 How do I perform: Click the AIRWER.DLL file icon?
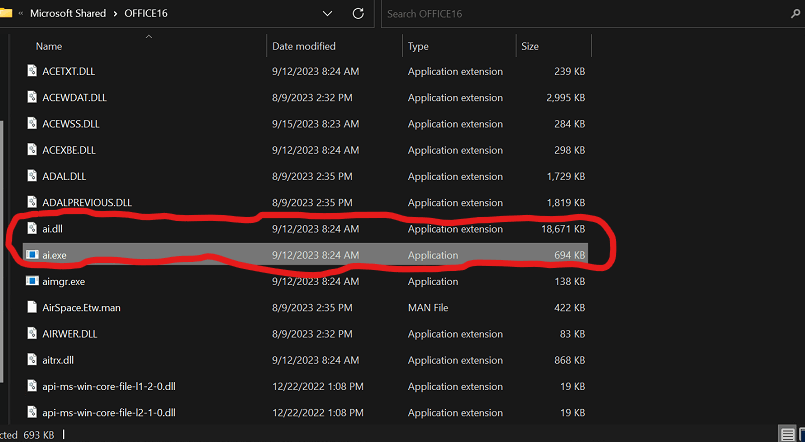pos(32,333)
